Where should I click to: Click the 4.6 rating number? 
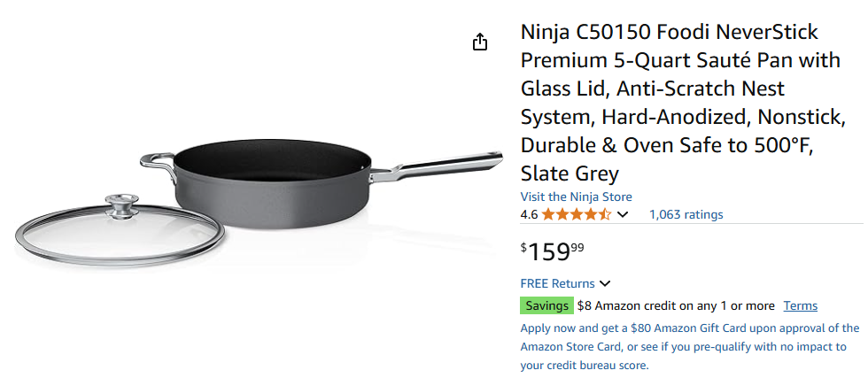pyautogui.click(x=529, y=214)
